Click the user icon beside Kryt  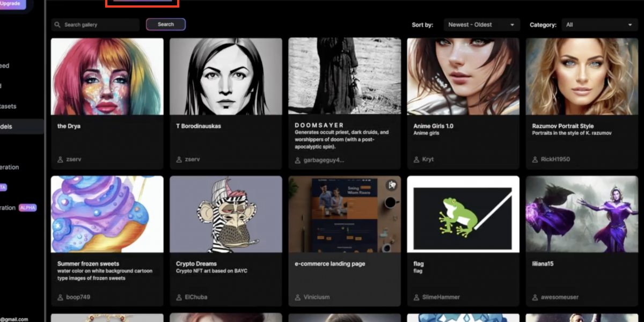[x=416, y=159]
